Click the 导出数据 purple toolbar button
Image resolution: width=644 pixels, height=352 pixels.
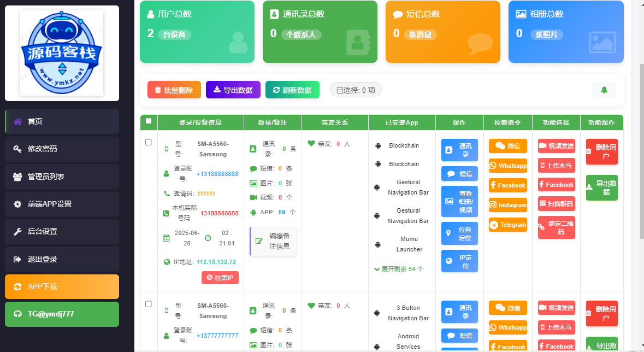coord(233,90)
